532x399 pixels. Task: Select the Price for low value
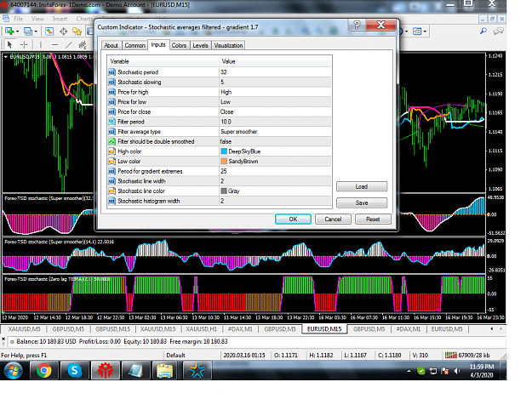[x=275, y=102]
